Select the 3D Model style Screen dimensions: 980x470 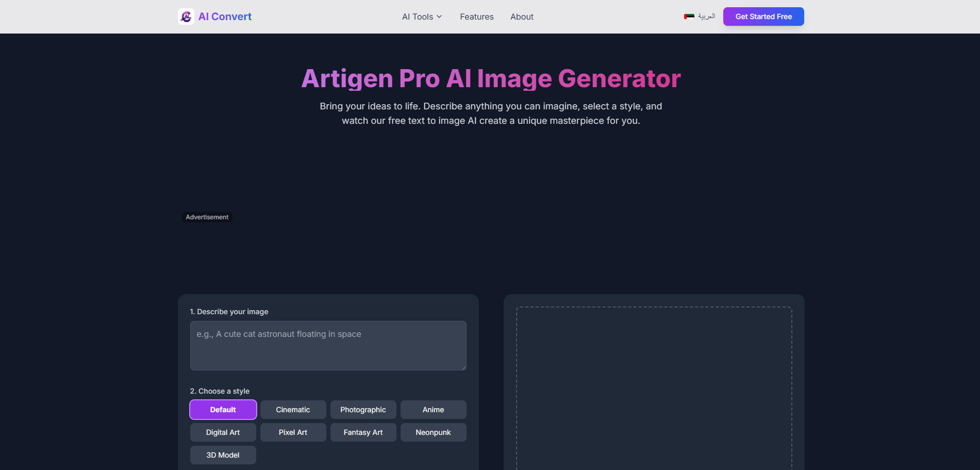click(223, 455)
